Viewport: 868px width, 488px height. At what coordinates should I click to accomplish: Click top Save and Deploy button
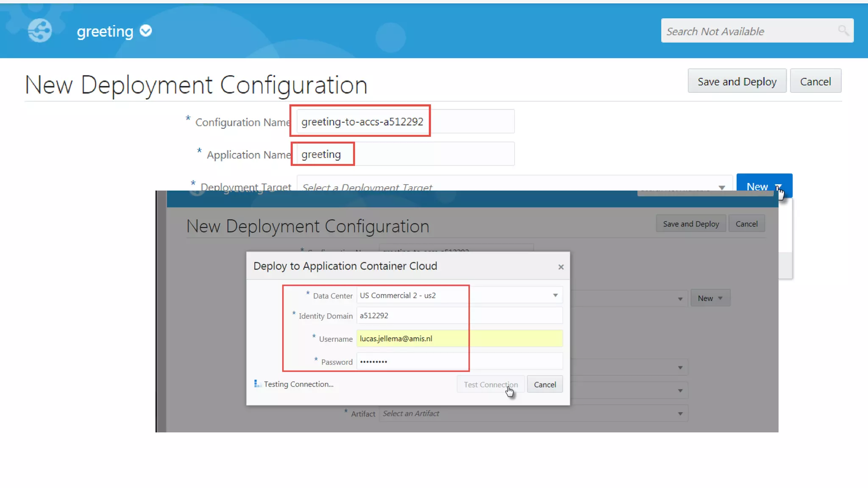pyautogui.click(x=737, y=81)
